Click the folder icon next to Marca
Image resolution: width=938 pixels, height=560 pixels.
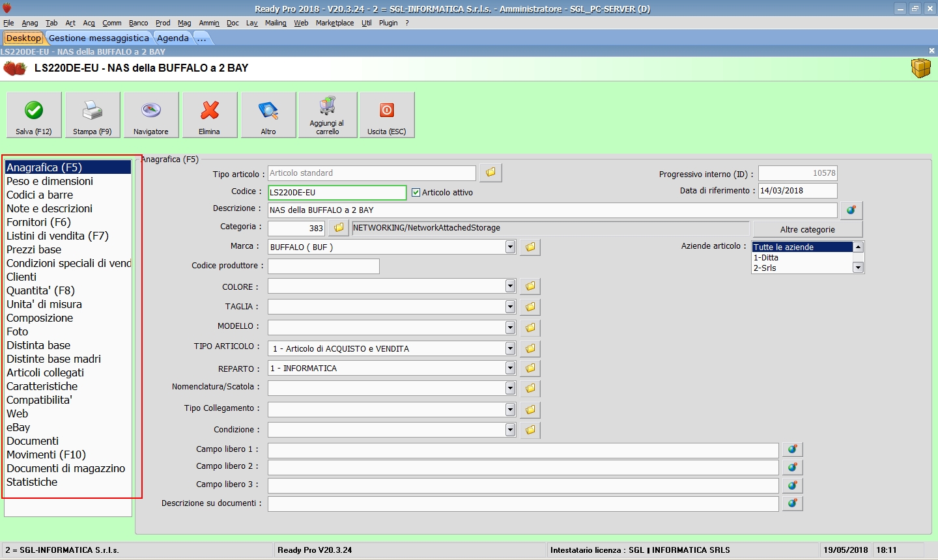[x=530, y=247]
